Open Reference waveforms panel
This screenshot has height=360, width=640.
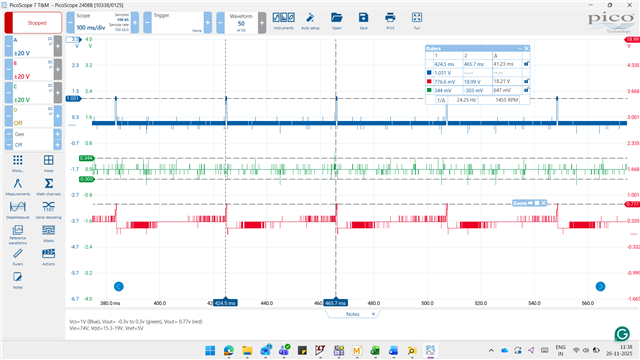point(18,234)
